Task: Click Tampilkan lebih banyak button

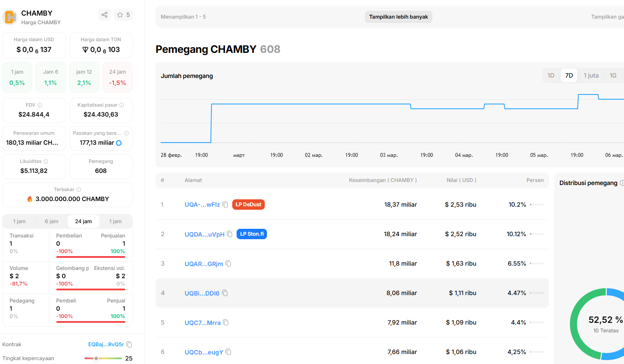Action: (398, 17)
